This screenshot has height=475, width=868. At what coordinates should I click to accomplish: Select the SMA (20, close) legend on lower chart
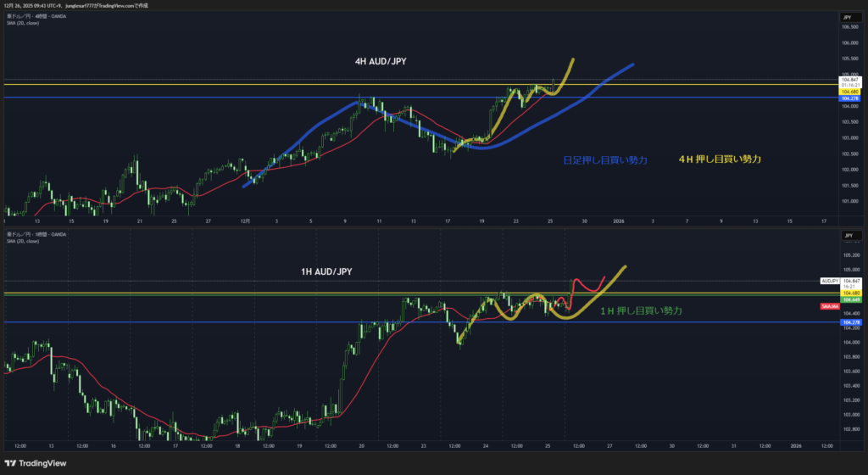[24, 240]
